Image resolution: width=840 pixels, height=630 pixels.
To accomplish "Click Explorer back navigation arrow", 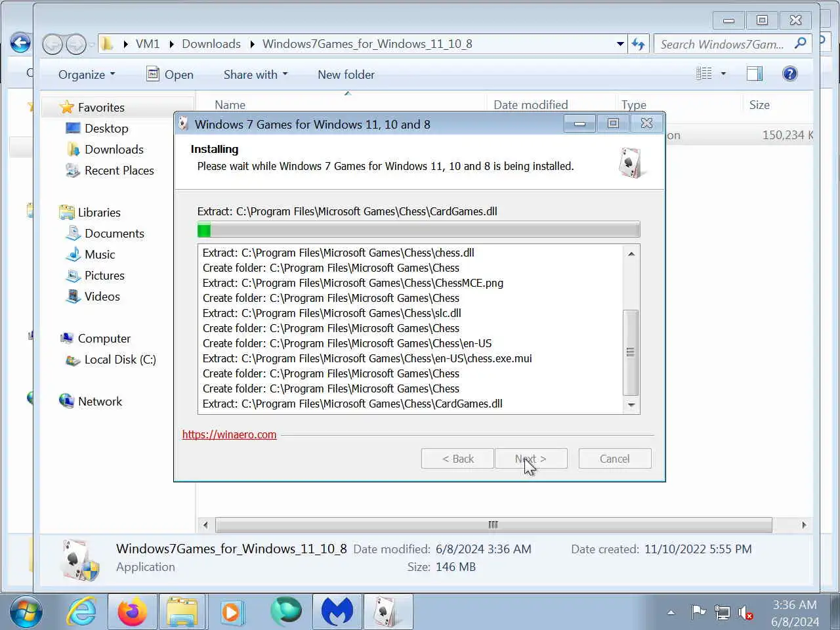I will [x=52, y=44].
